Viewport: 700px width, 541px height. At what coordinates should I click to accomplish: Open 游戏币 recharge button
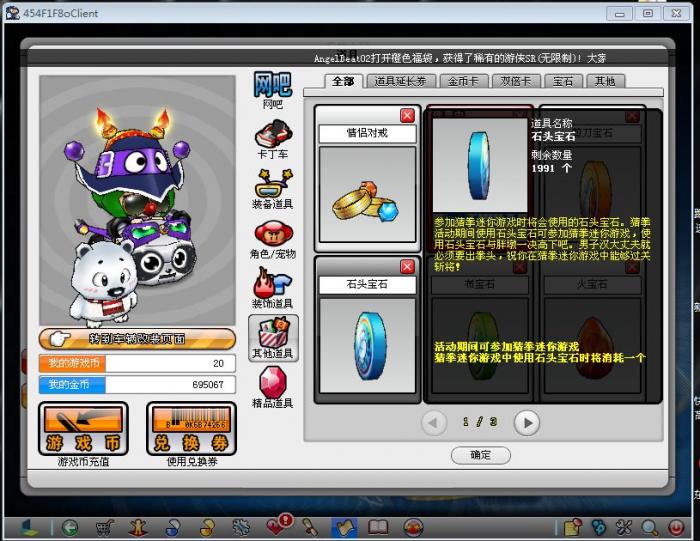coord(83,429)
